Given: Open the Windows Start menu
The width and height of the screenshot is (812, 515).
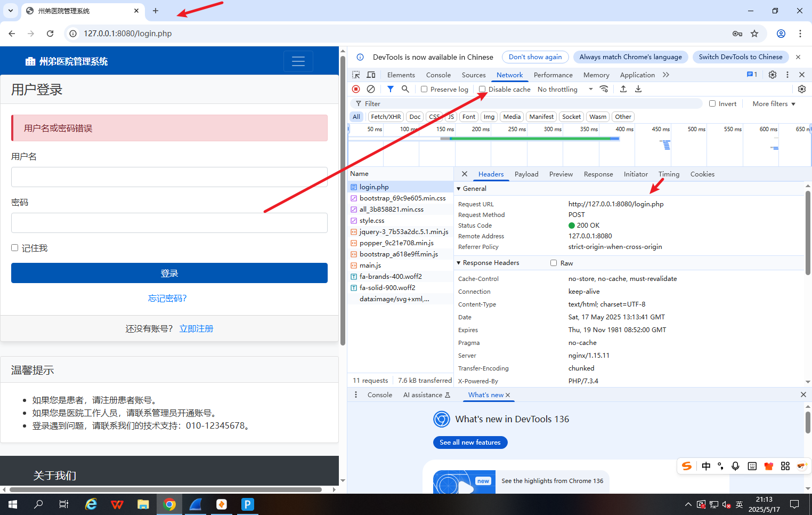Looking at the screenshot, I should tap(13, 504).
